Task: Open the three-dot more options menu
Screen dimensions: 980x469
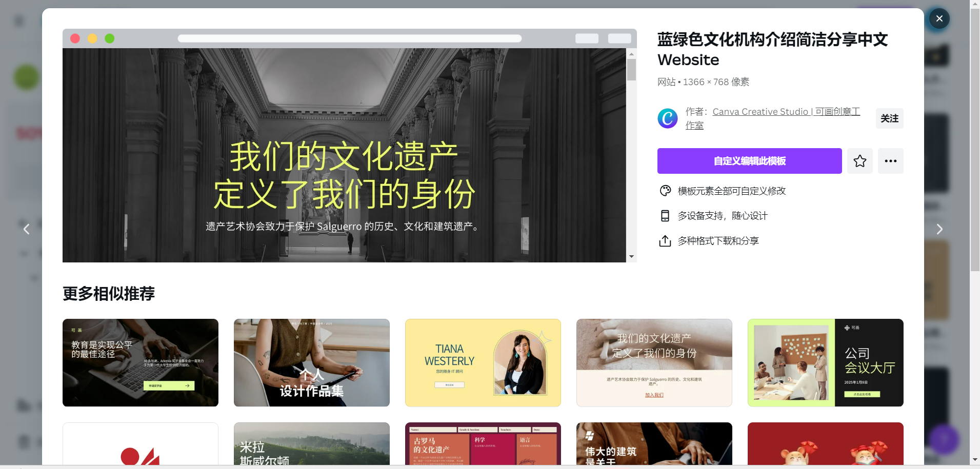Action: tap(890, 161)
